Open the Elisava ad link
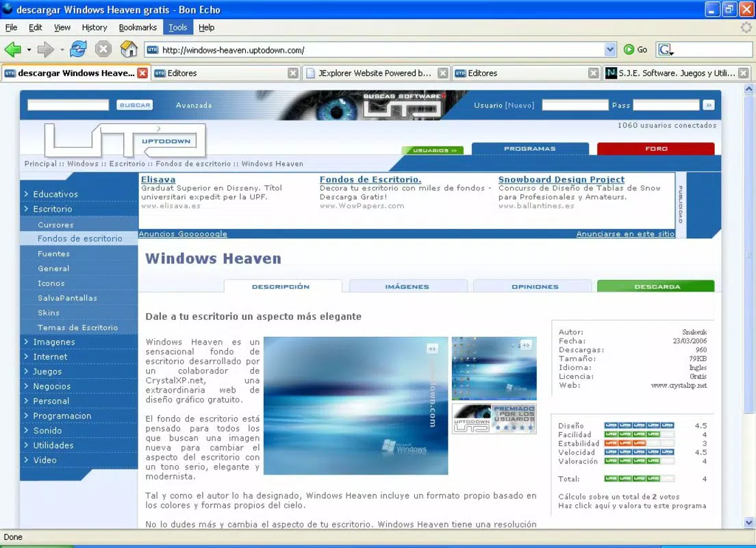 (158, 179)
